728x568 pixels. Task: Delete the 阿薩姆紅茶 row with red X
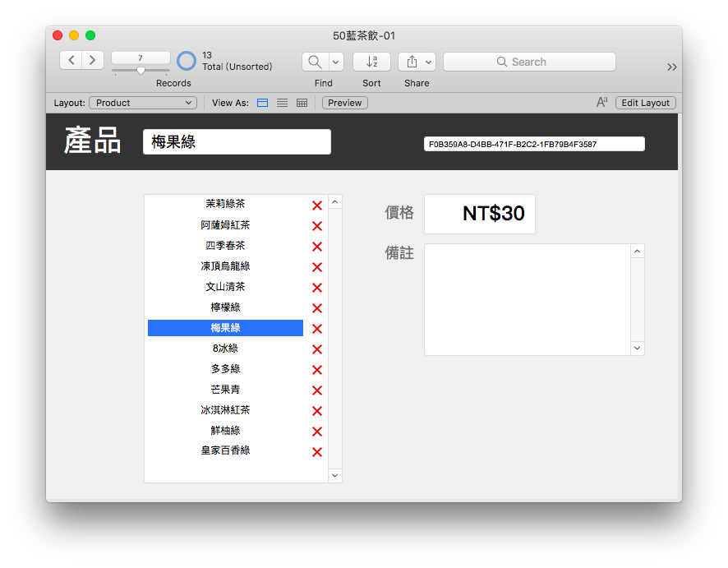[317, 226]
